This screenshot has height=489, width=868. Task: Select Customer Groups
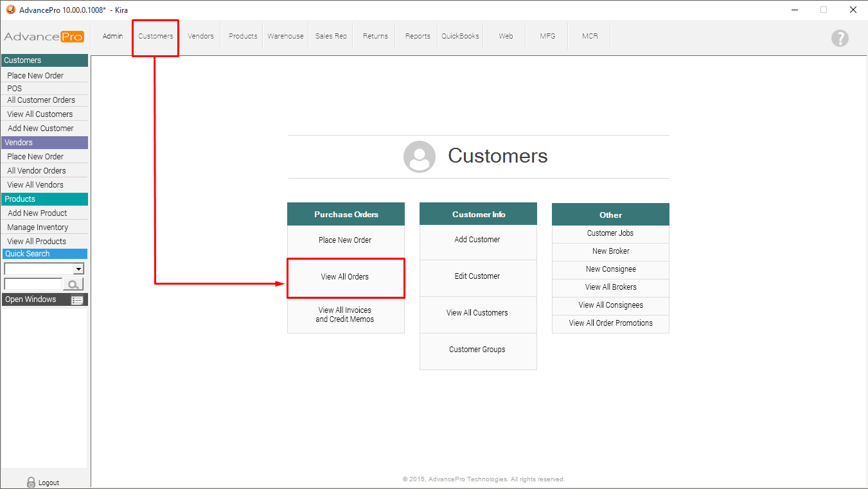477,350
